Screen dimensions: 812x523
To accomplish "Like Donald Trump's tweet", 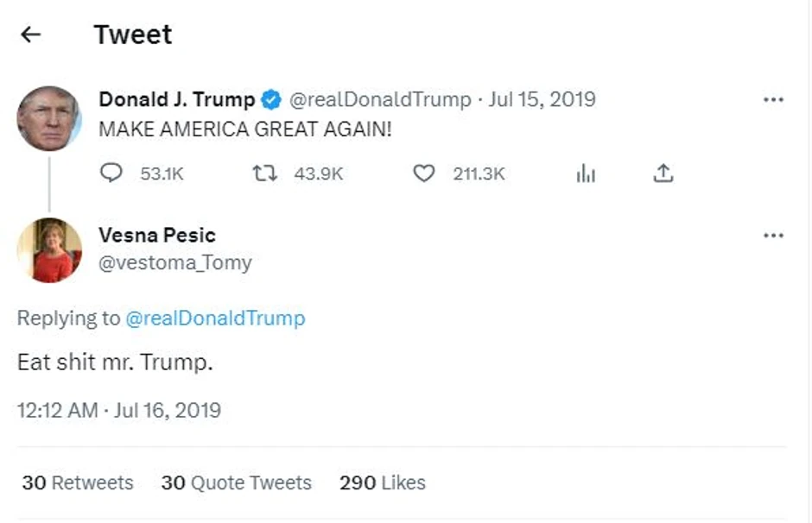I will coord(424,173).
